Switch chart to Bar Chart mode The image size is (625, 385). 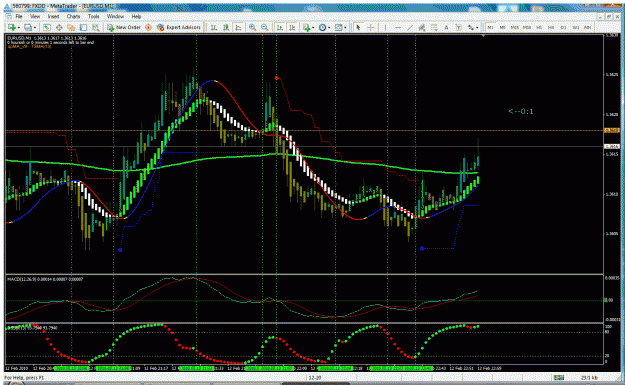[x=214, y=28]
